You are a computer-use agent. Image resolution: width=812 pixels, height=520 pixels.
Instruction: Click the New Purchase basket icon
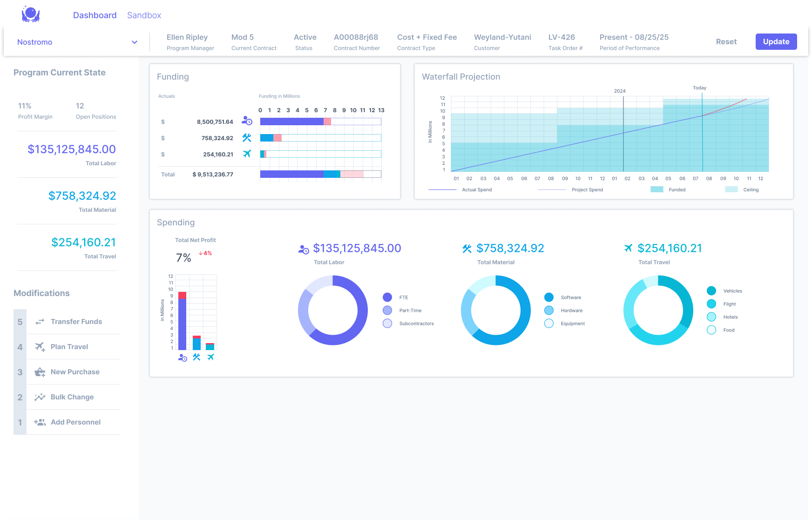[x=40, y=372]
